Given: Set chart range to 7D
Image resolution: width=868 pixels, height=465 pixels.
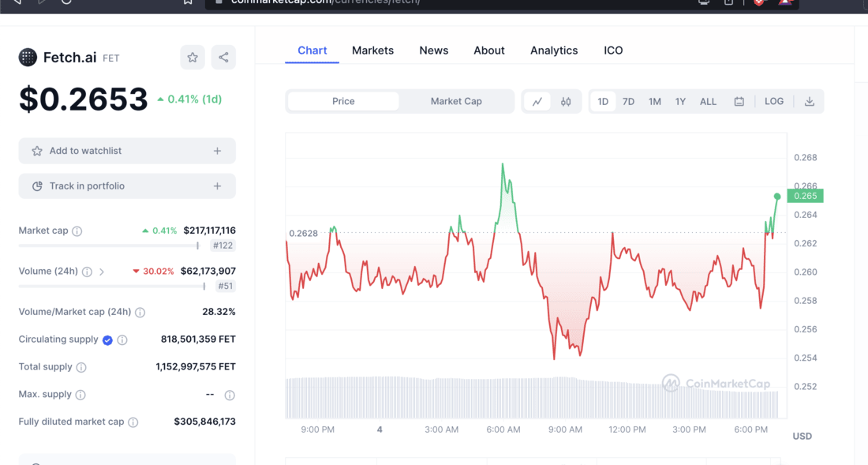Looking at the screenshot, I should [628, 101].
